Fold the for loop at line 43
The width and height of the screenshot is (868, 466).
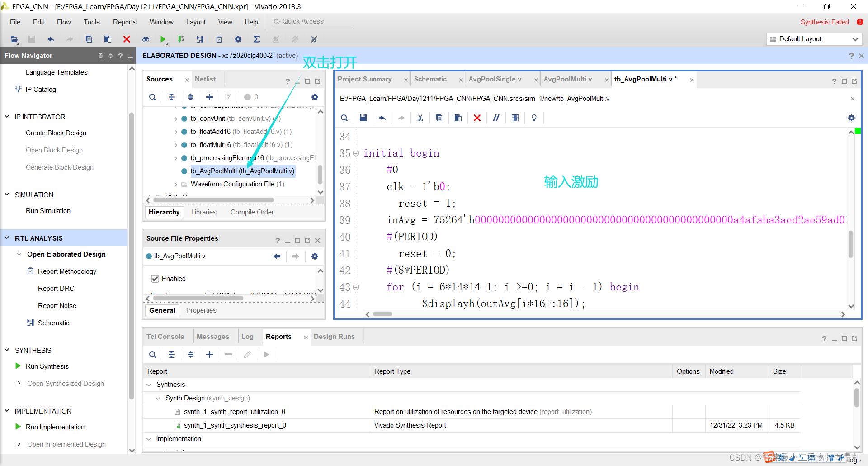tap(356, 287)
